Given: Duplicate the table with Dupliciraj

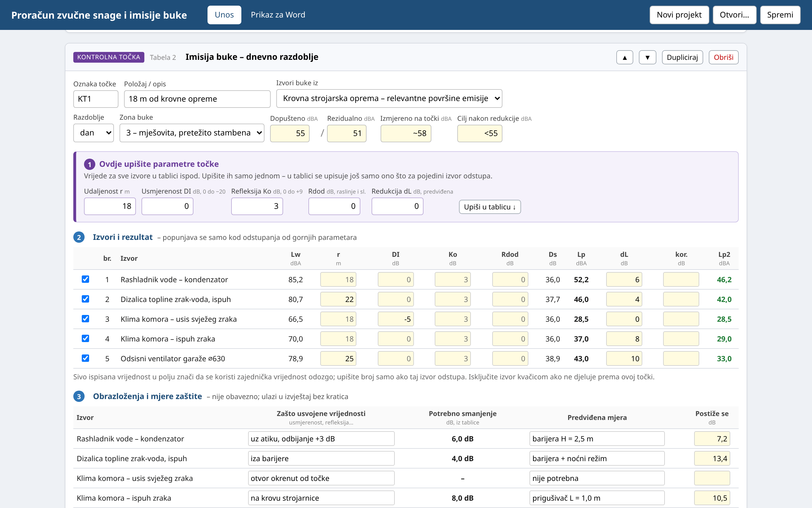Looking at the screenshot, I should point(682,57).
